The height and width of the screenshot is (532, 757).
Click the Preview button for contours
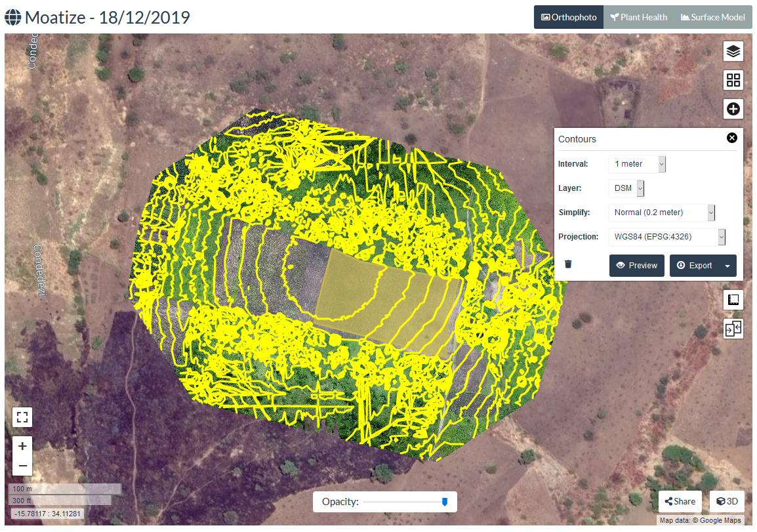[636, 265]
